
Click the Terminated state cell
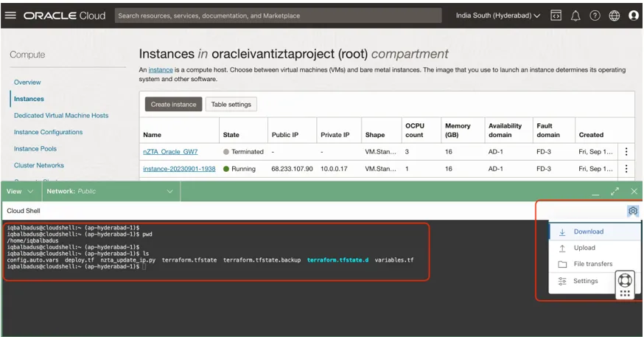(243, 152)
